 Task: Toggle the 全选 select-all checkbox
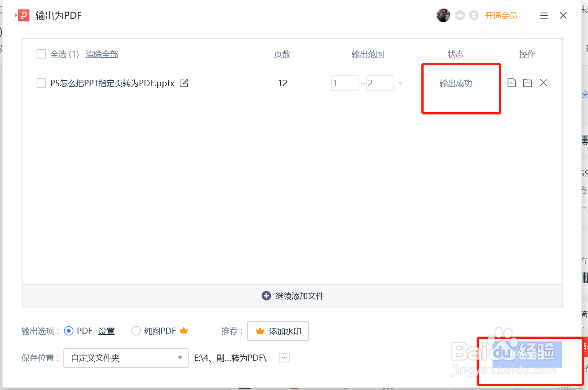[x=41, y=54]
